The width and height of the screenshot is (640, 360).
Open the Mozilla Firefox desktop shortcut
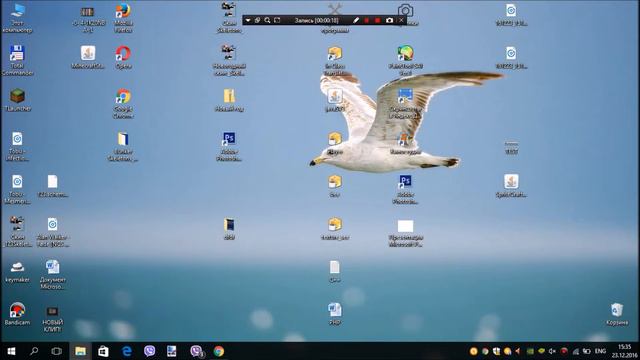pos(123,18)
